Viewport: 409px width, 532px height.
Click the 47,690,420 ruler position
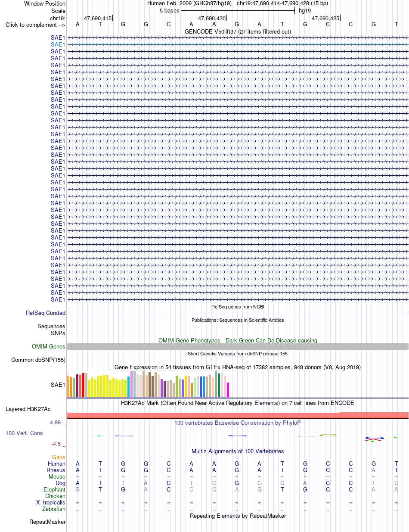pyautogui.click(x=211, y=19)
